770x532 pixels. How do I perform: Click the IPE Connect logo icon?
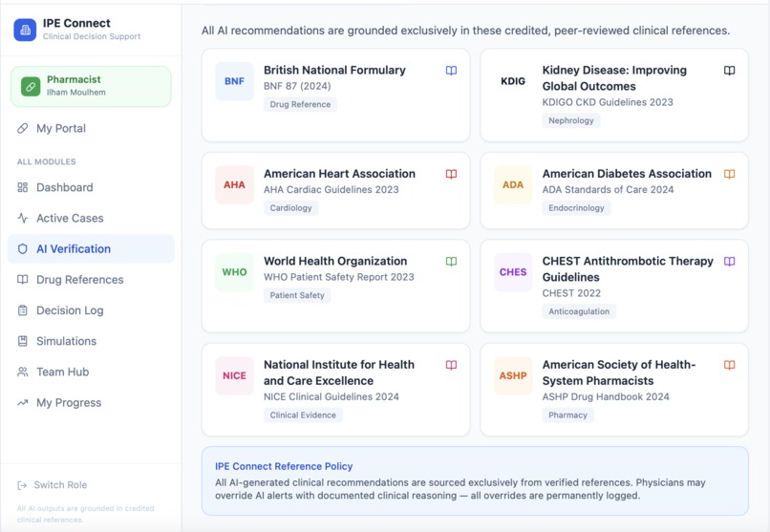click(25, 30)
